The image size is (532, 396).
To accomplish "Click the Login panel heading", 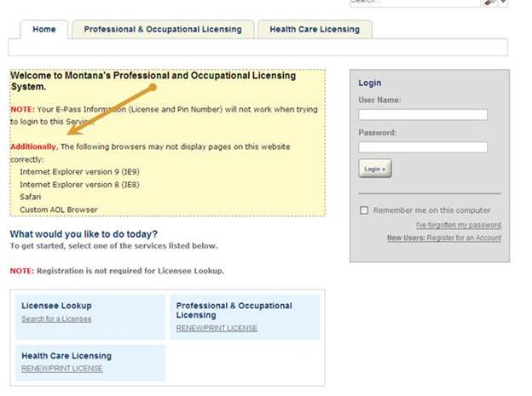I will (370, 83).
